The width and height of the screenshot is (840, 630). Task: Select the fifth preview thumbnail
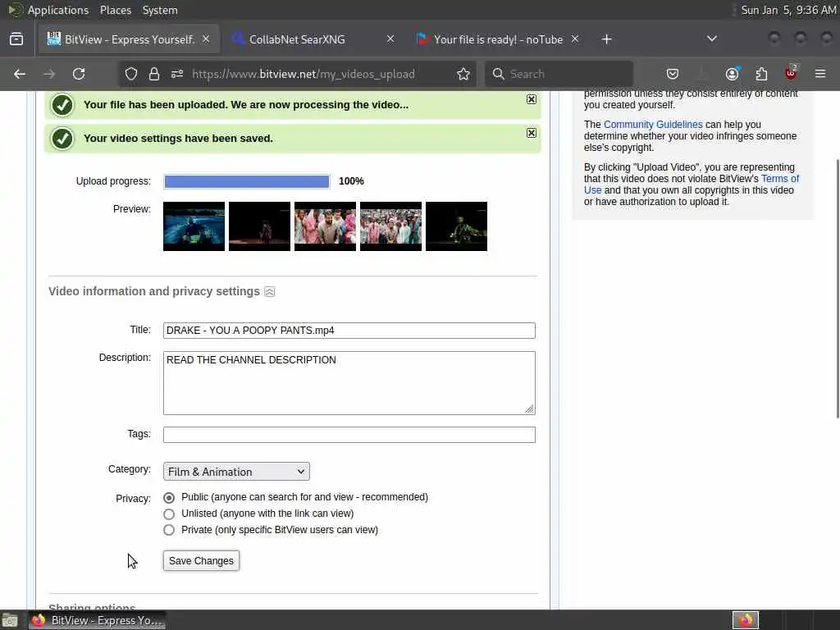coord(456,226)
